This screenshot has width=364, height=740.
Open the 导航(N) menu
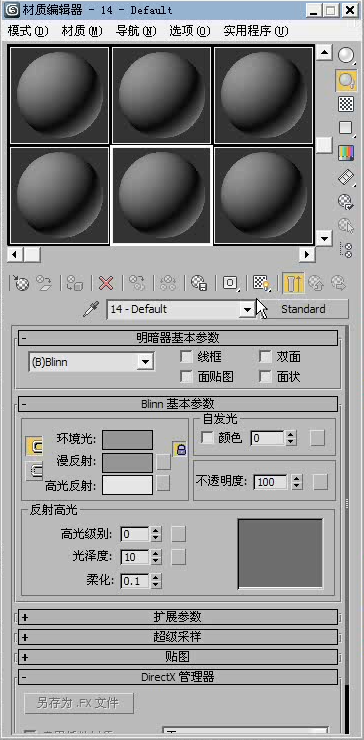click(136, 31)
